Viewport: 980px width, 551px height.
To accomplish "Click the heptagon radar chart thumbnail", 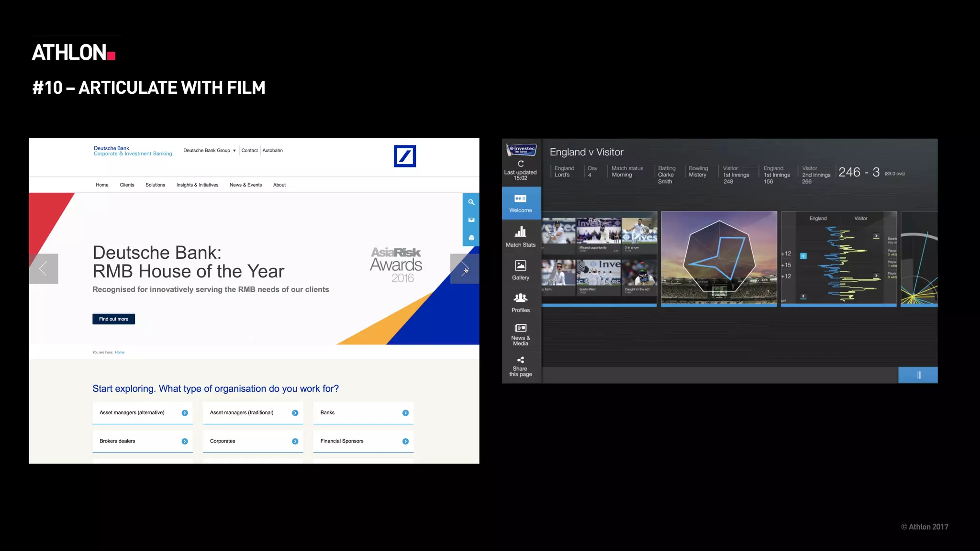I will tap(719, 258).
